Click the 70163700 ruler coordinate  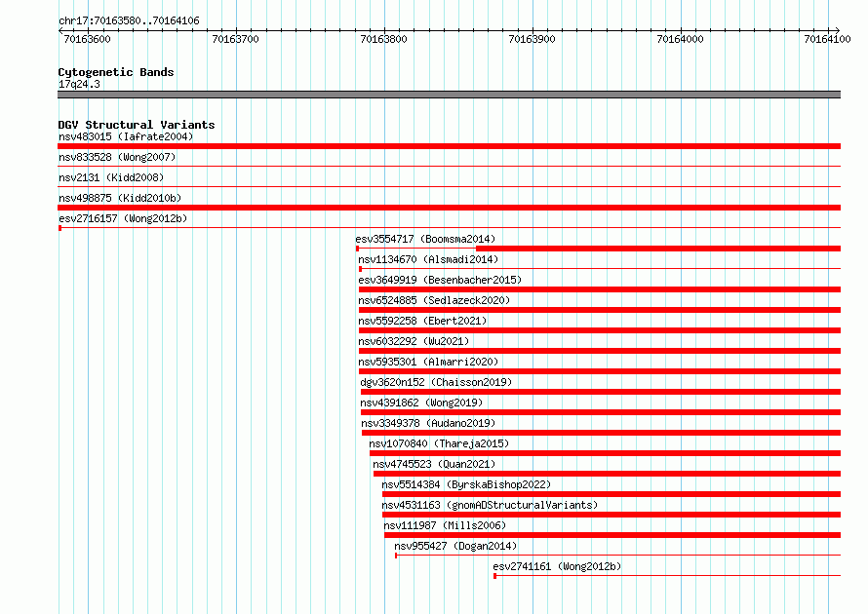pos(235,39)
